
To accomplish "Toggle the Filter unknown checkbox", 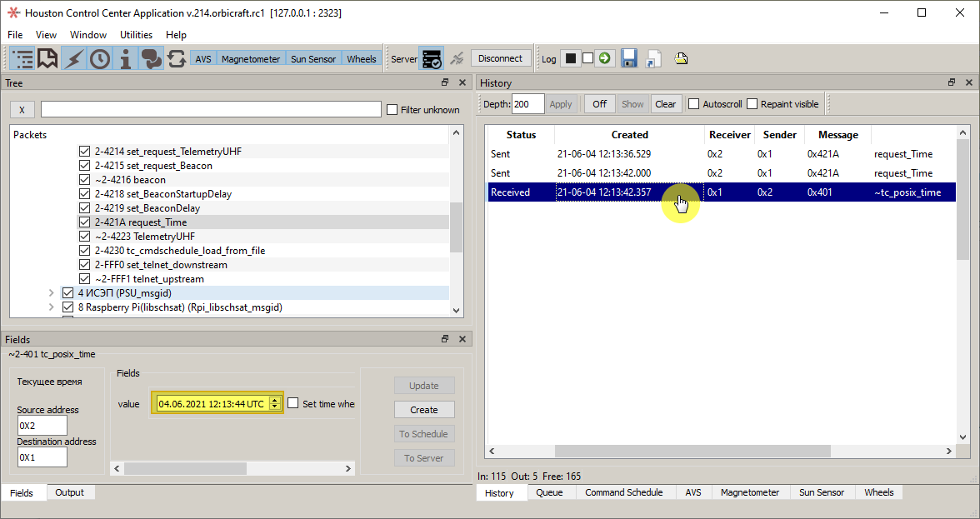I will [x=392, y=110].
